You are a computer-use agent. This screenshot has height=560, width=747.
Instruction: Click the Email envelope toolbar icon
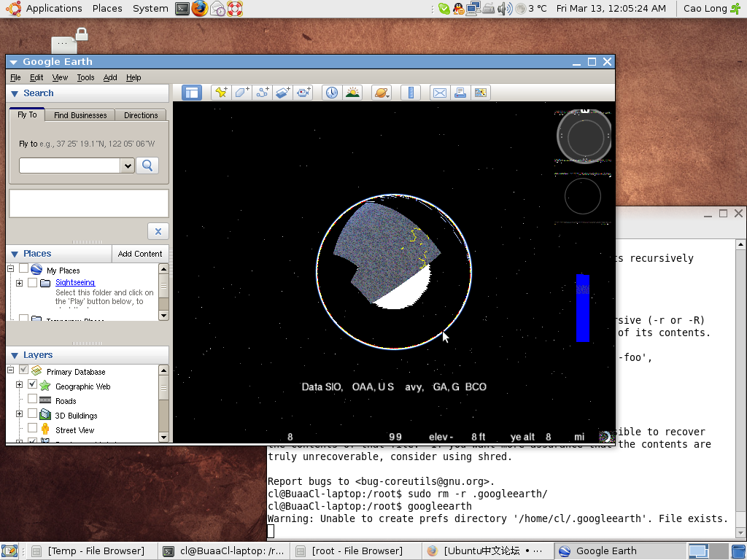[x=440, y=93]
